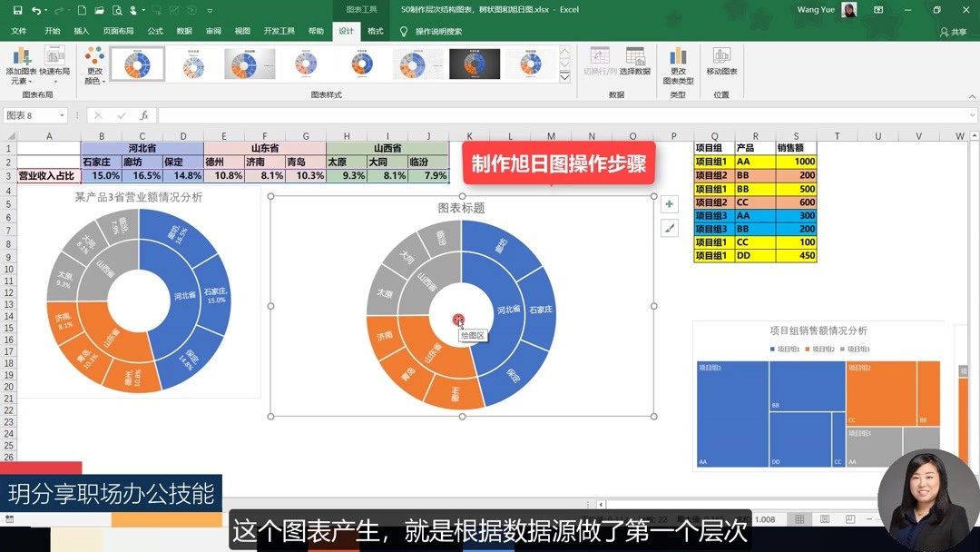Viewport: 980px width, 552px height.
Task: Click the 移动图表 (Move Chart) icon
Action: 722,64
